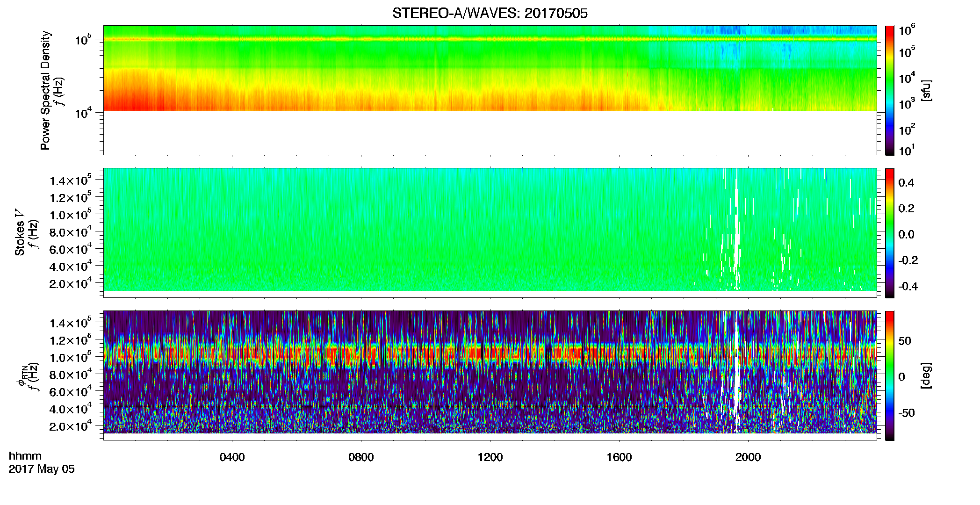Click the empty white area below the power spectrum
Viewport: 980px width, 505px height.
(490, 133)
